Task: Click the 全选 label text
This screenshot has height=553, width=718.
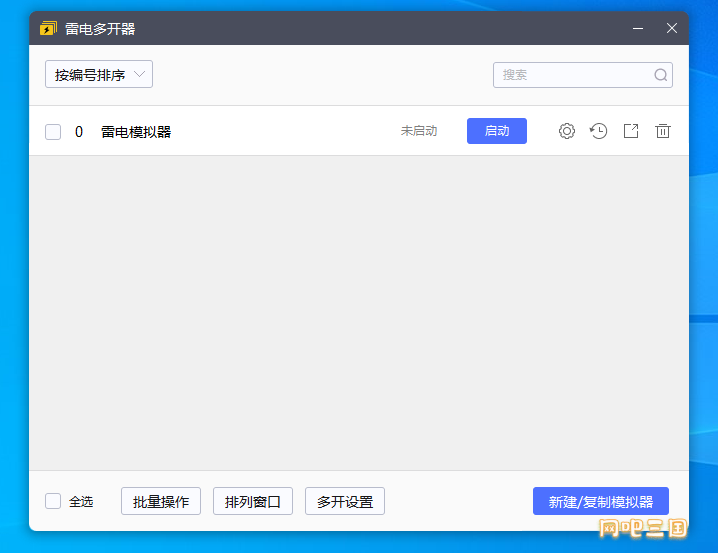Action: click(81, 502)
